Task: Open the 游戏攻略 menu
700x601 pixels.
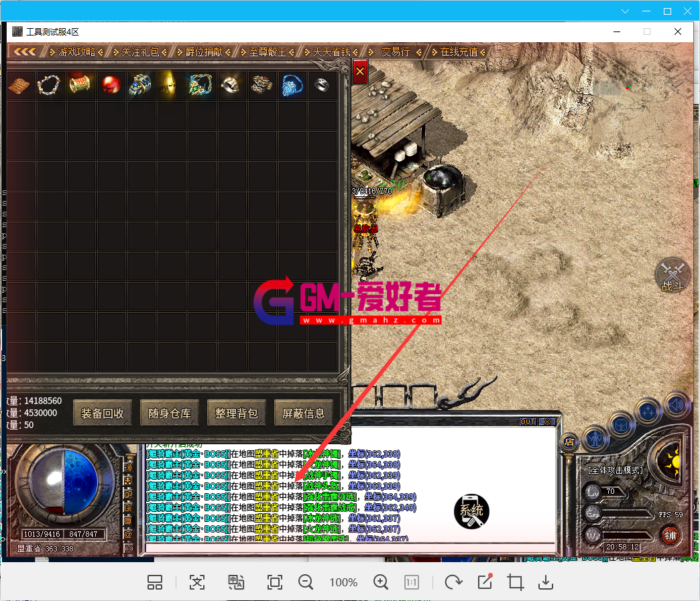Action: point(76,52)
